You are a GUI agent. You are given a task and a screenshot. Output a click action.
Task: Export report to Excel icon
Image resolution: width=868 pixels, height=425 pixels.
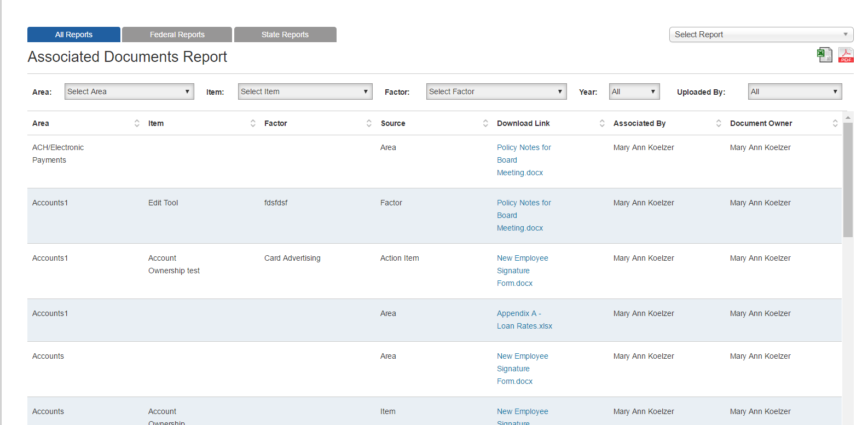coord(824,55)
